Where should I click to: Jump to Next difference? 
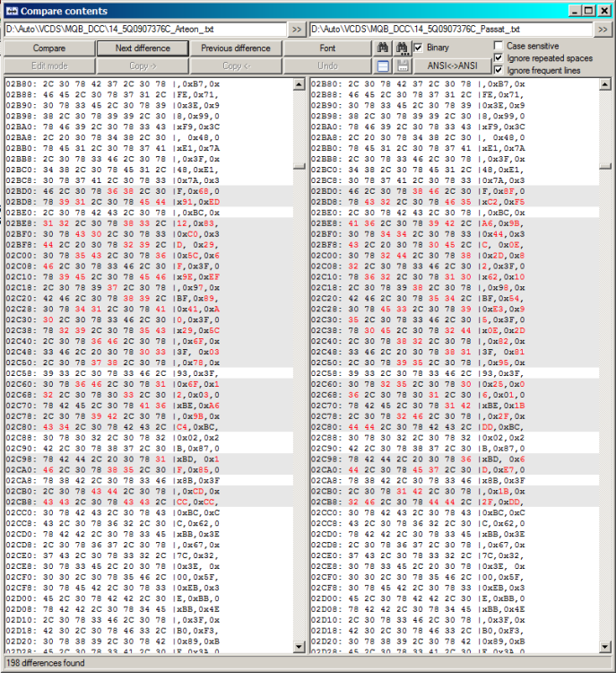pyautogui.click(x=143, y=48)
